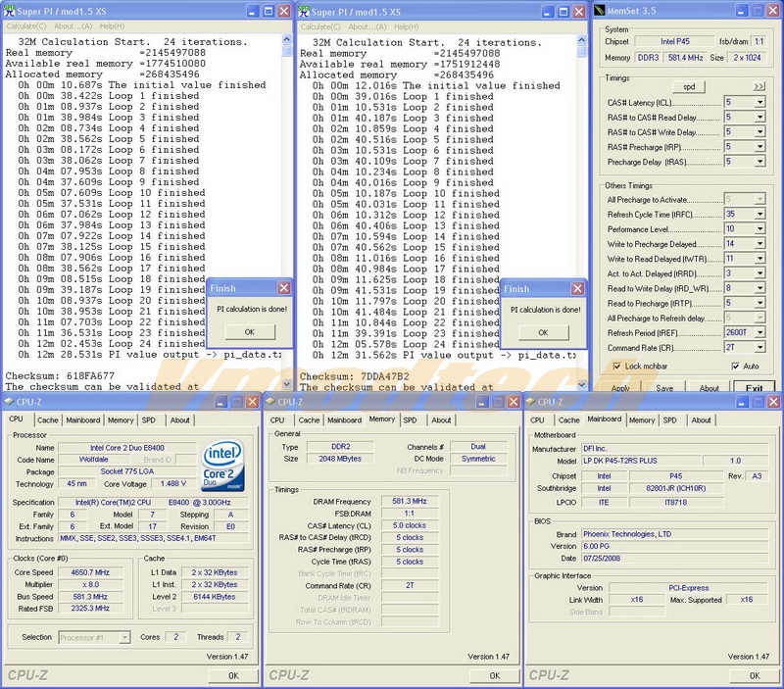Open the Refresh Period (tREF) dropdown
Image resolution: width=784 pixels, height=689 pixels.
tap(760, 332)
